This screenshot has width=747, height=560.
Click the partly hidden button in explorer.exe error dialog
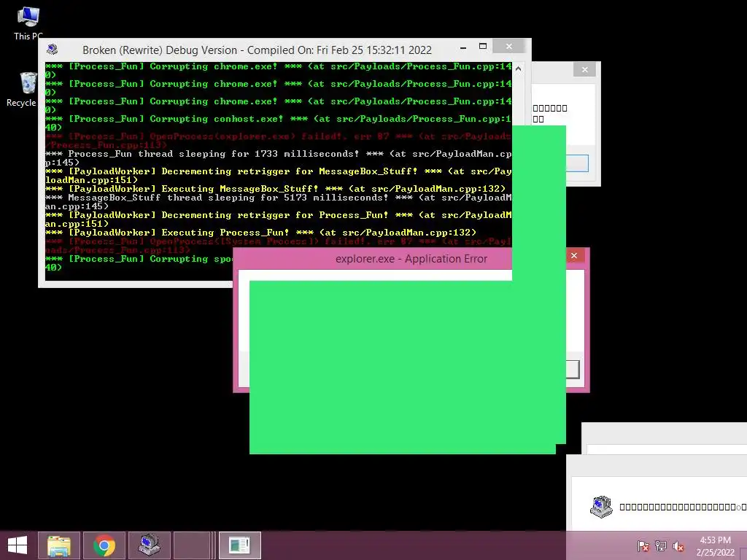click(573, 369)
